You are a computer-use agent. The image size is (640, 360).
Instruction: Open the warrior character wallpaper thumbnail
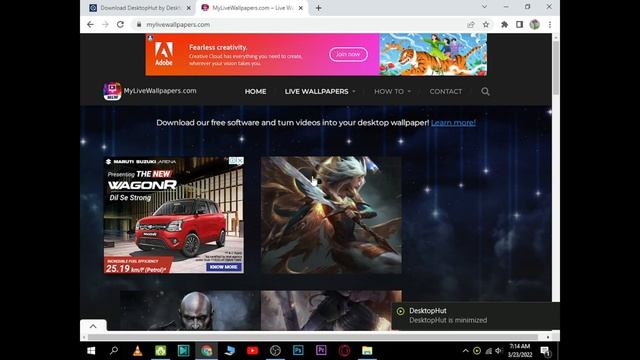[x=331, y=215]
